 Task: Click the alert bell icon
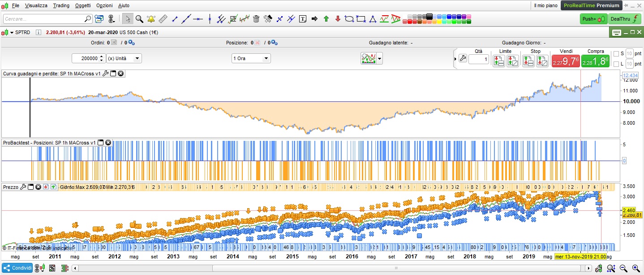pos(151,19)
